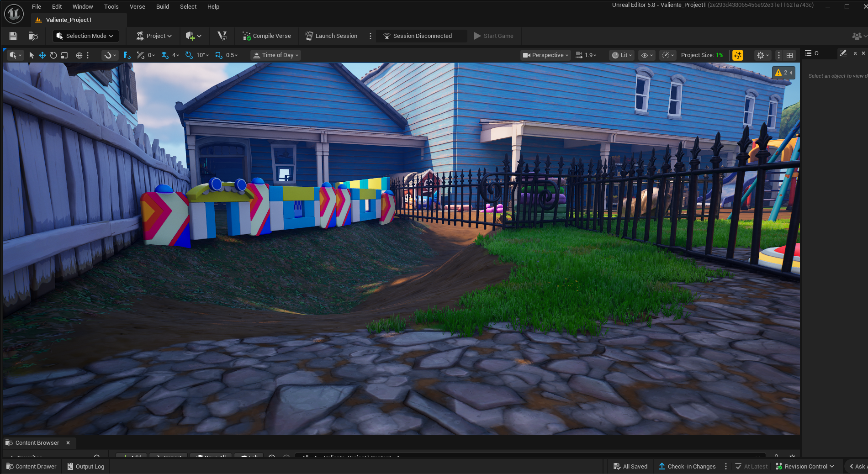The width and height of the screenshot is (868, 474).
Task: Open the performance scalability gauge dropdown
Action: pyautogui.click(x=668, y=55)
